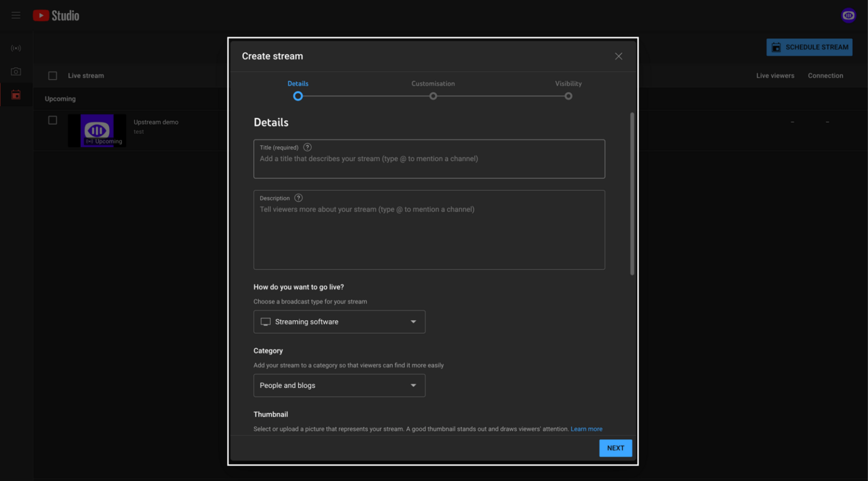The height and width of the screenshot is (481, 868).
Task: Expand the Streaming software broadcast dropdown
Action: pyautogui.click(x=339, y=322)
